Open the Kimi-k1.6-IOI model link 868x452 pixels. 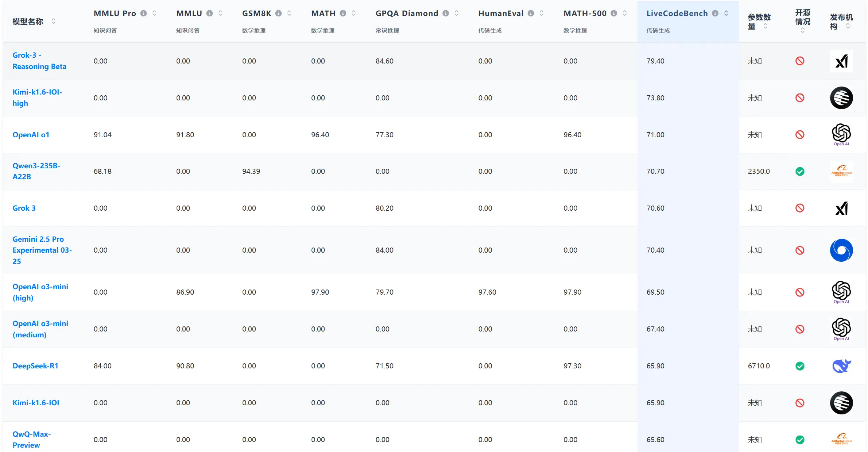coord(36,403)
